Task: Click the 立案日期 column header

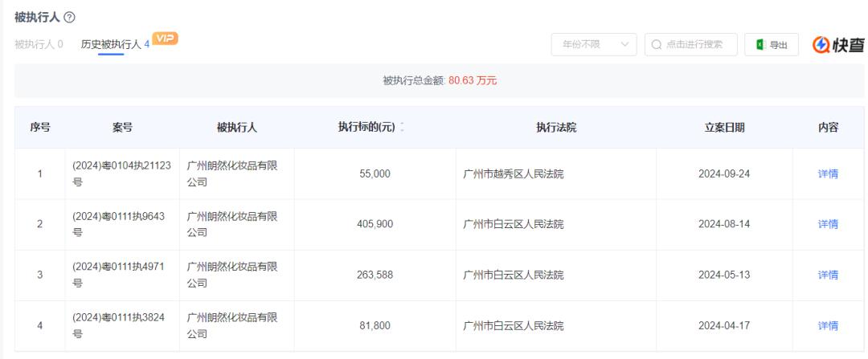Action: pos(723,128)
